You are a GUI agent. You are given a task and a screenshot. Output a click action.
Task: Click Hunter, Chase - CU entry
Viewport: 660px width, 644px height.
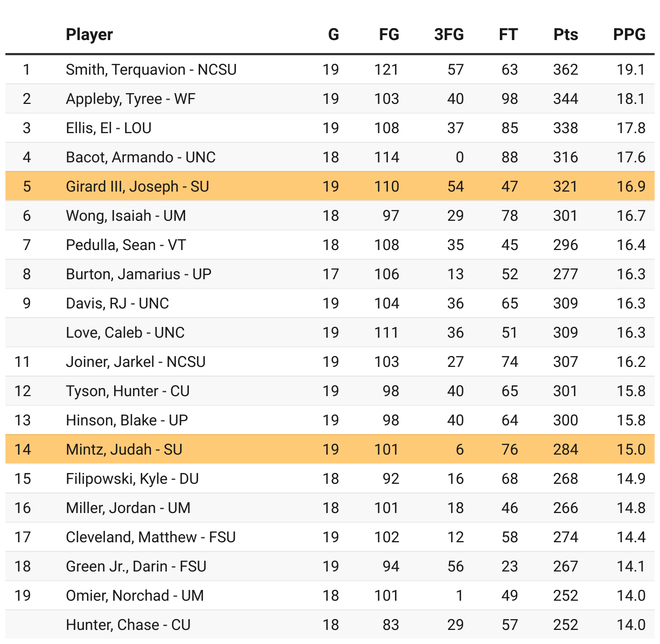point(128,625)
